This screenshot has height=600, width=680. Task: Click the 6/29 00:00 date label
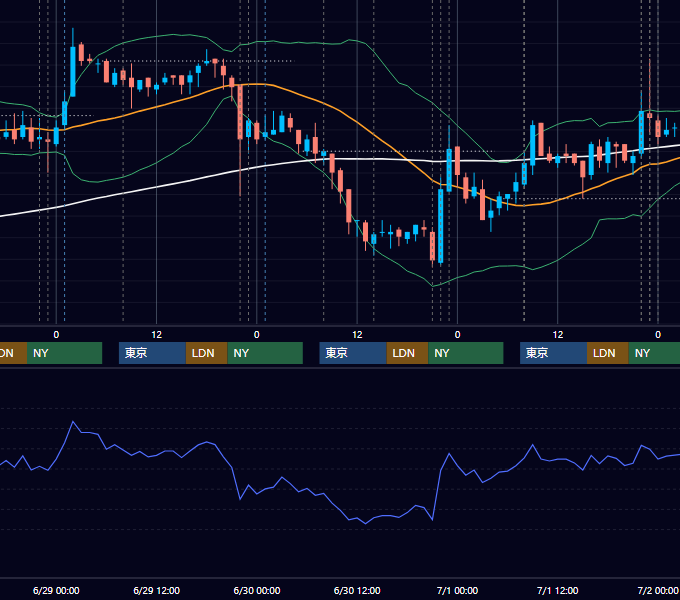(x=56, y=590)
